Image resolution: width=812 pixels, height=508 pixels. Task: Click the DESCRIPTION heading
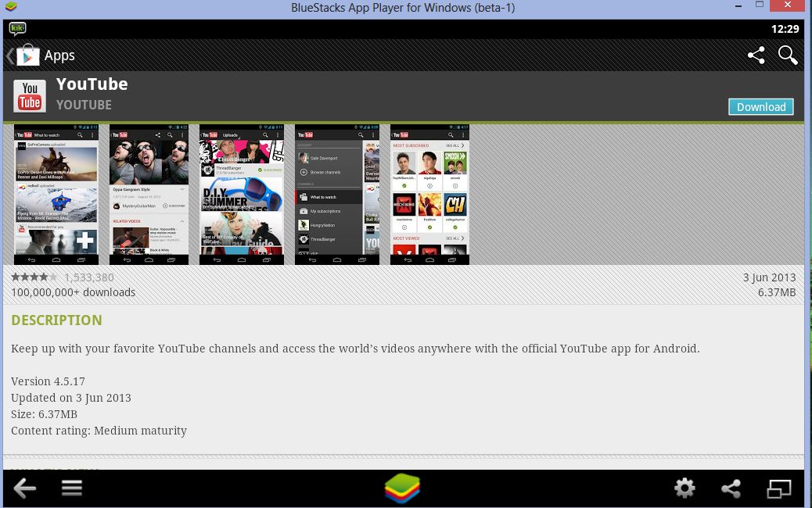[x=56, y=320]
